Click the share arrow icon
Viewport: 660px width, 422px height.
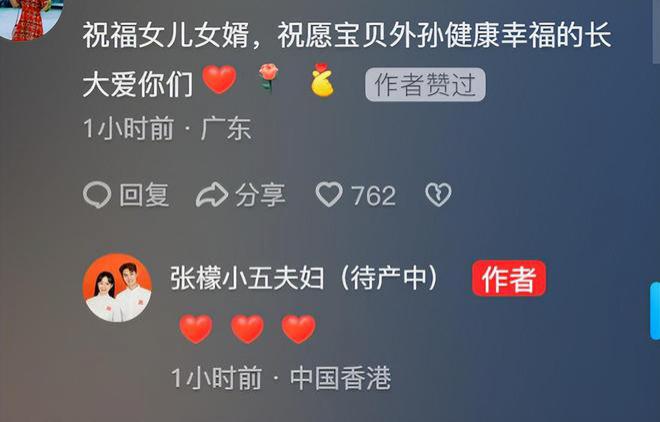coord(212,195)
